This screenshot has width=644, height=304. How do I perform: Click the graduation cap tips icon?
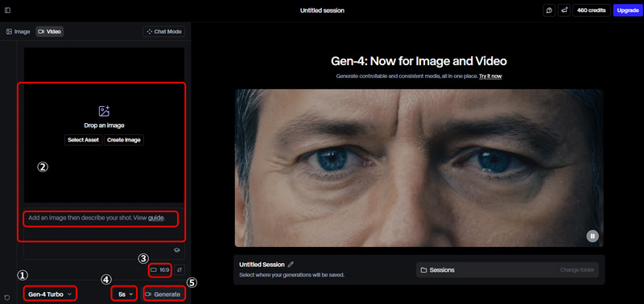(176, 250)
